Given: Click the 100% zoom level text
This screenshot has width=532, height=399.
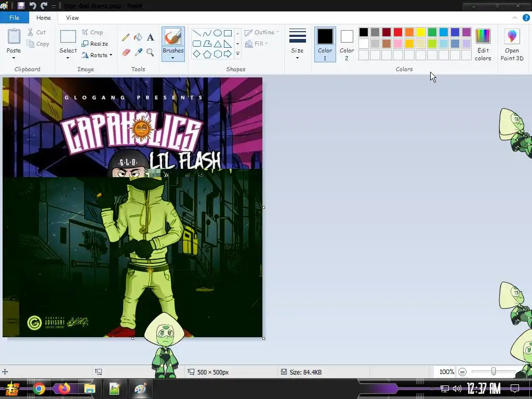Looking at the screenshot, I should pyautogui.click(x=446, y=372).
